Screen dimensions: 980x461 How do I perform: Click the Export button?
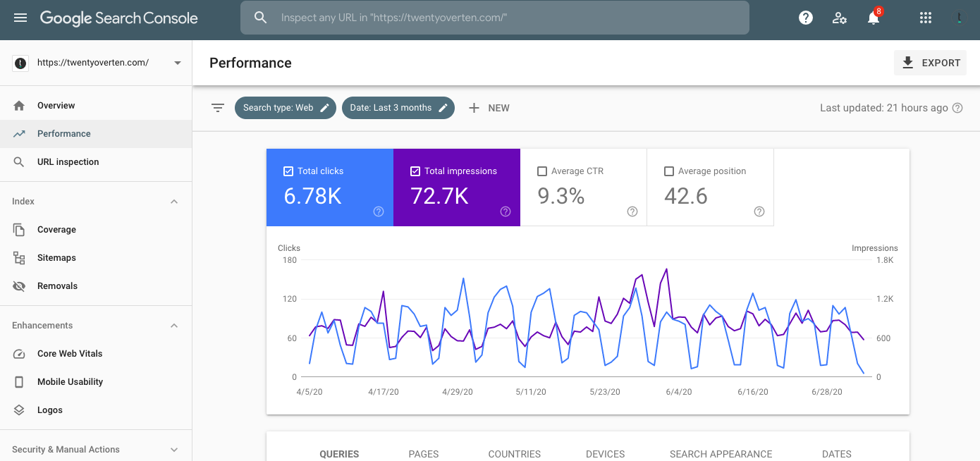point(931,63)
